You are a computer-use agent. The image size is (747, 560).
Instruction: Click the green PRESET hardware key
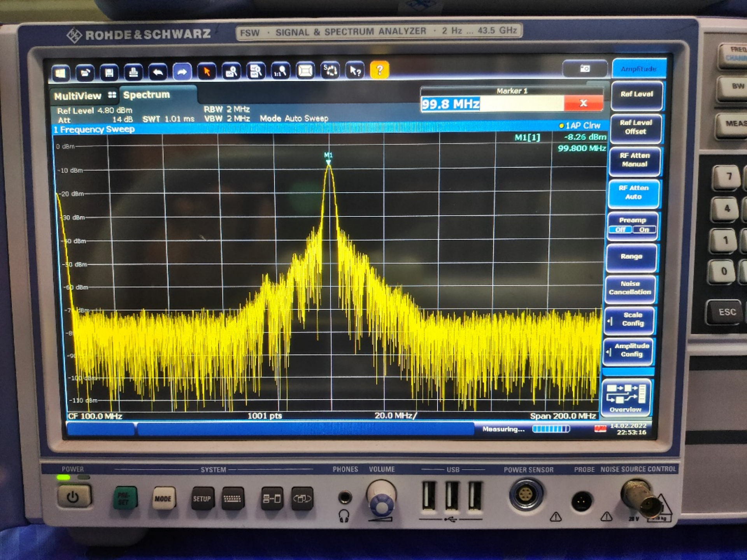pyautogui.click(x=124, y=498)
